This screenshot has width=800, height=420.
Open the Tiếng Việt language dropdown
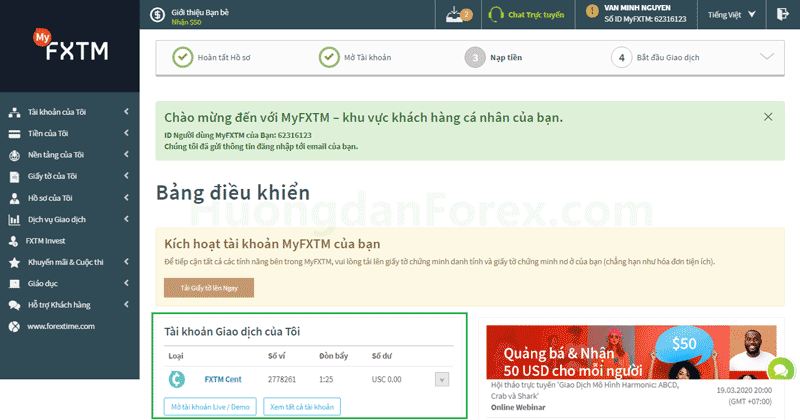(731, 15)
